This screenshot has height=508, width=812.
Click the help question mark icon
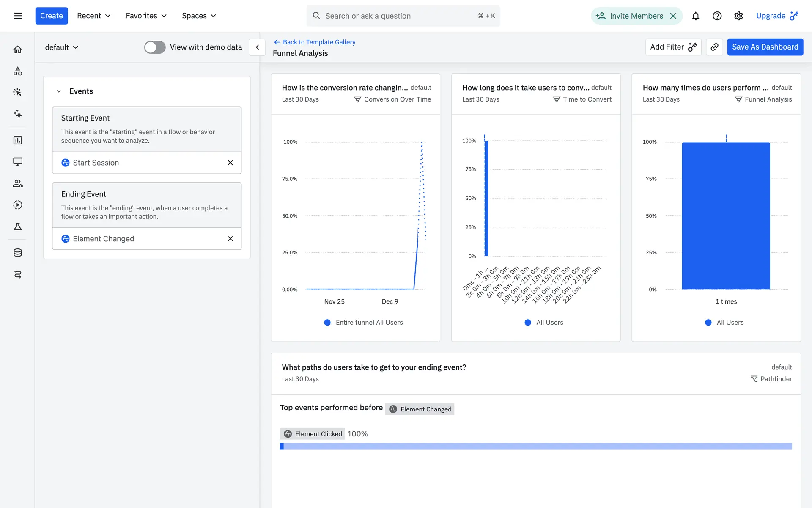pyautogui.click(x=717, y=16)
